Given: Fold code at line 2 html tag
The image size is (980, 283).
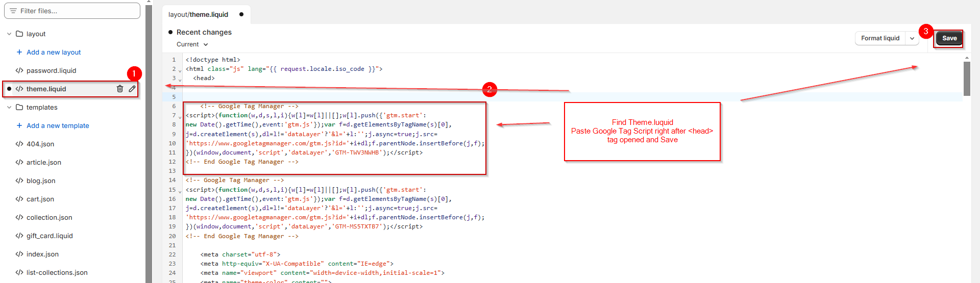Looking at the screenshot, I should pyautogui.click(x=180, y=71).
